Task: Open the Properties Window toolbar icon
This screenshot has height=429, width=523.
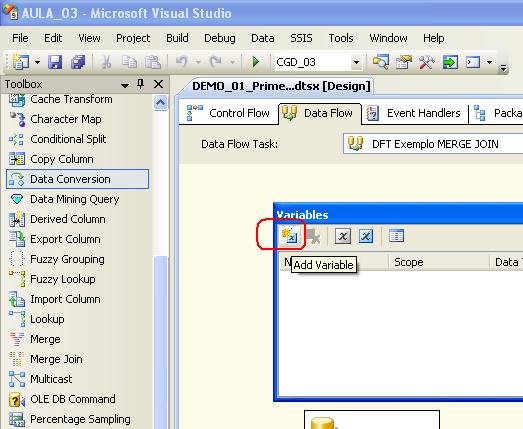Action: [x=404, y=62]
